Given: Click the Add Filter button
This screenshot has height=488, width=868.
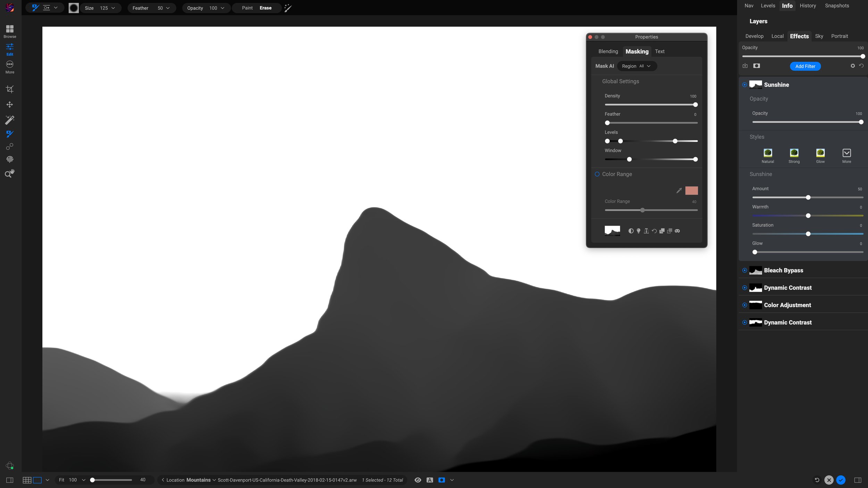Looking at the screenshot, I should click(805, 66).
